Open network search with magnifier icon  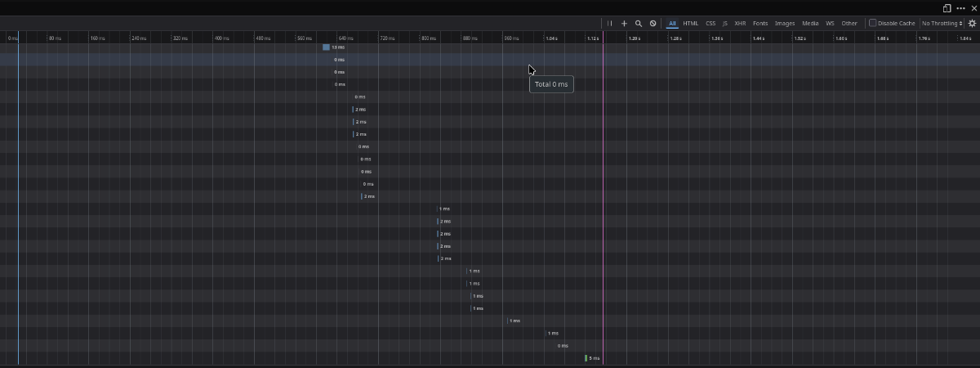(639, 24)
